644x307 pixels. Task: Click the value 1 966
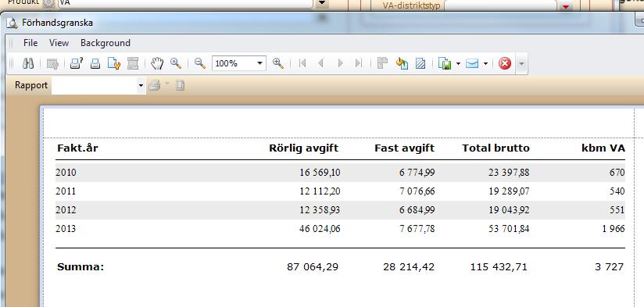coord(614,229)
